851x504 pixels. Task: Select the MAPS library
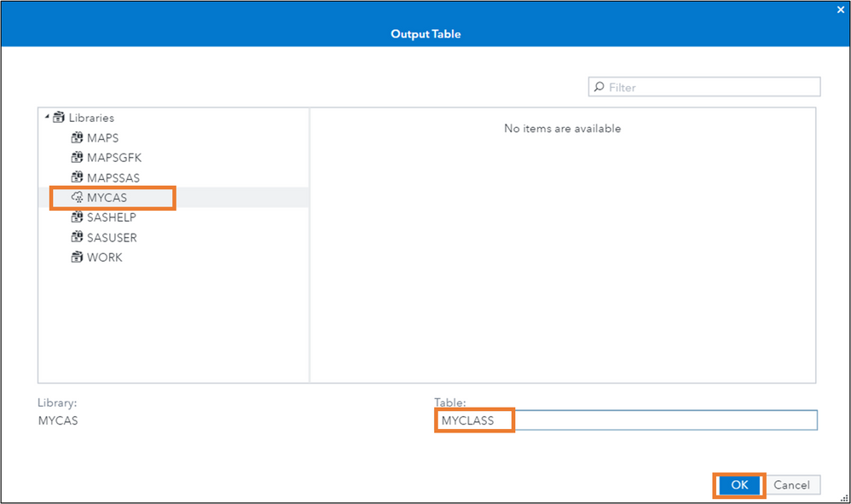tap(102, 137)
